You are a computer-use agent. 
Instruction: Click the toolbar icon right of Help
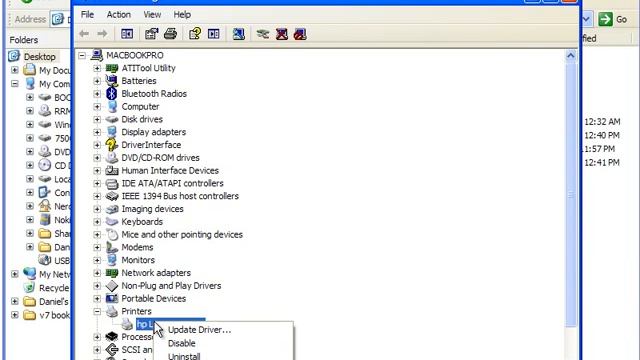pos(213,34)
